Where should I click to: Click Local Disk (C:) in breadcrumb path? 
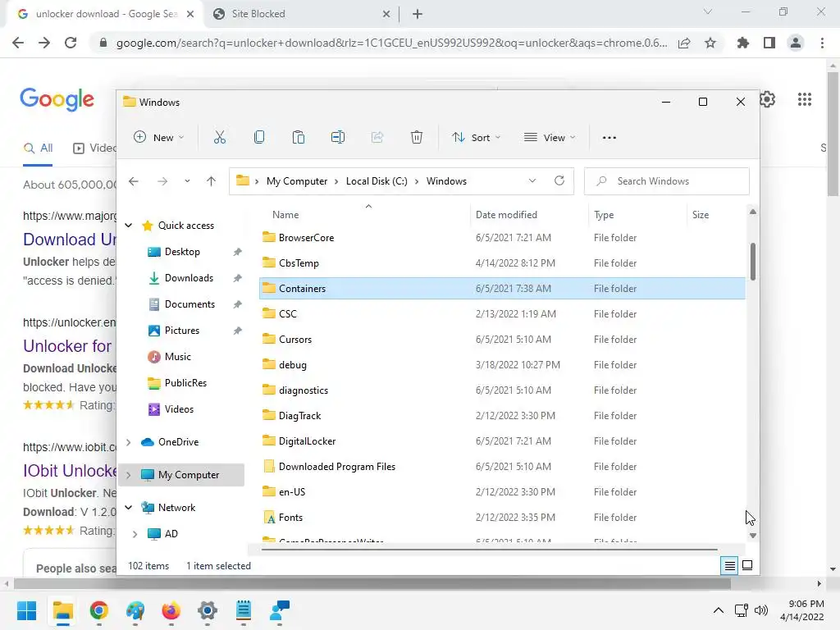[x=377, y=181]
